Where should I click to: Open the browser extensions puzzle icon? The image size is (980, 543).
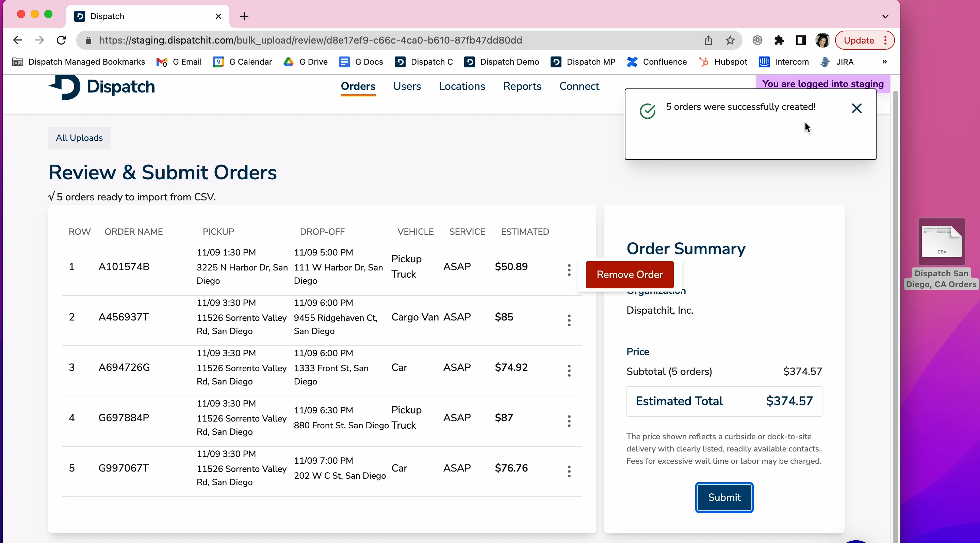(780, 40)
